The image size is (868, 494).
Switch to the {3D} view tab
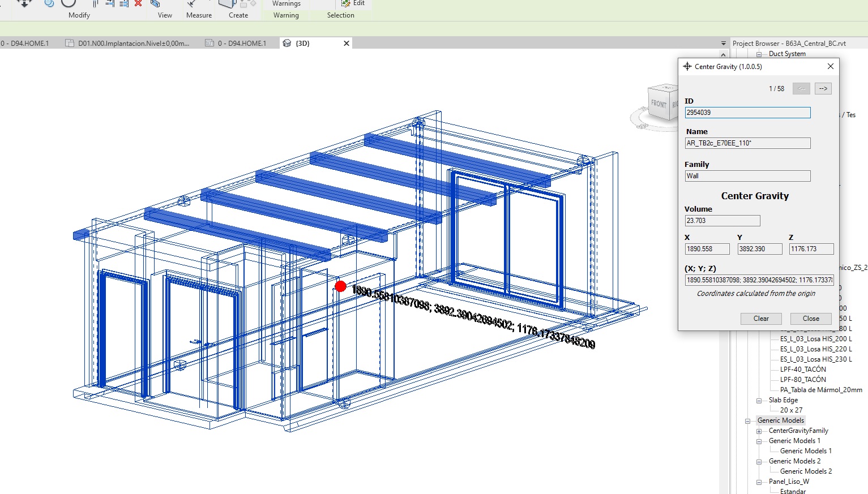pos(303,43)
